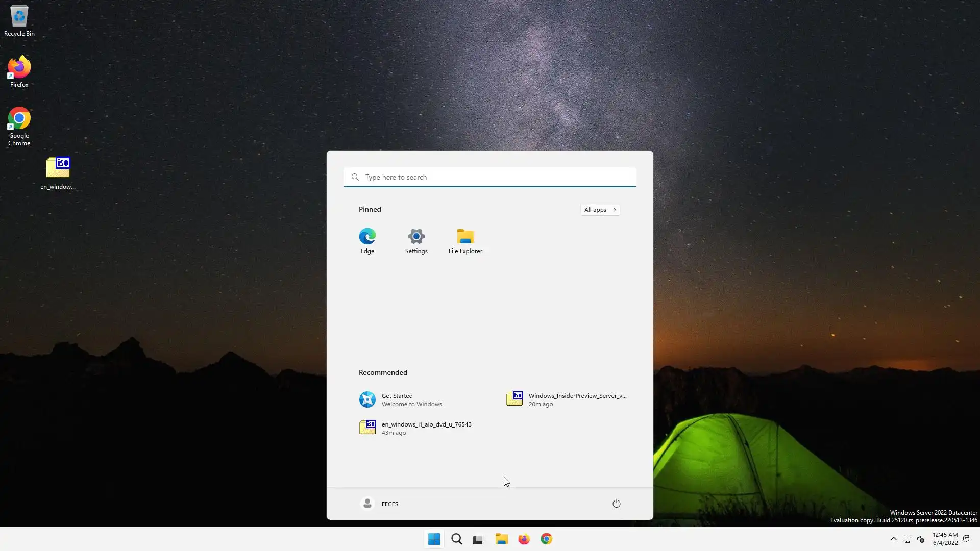Open the FECES user account menu
Image resolution: width=980 pixels, height=551 pixels.
[379, 504]
